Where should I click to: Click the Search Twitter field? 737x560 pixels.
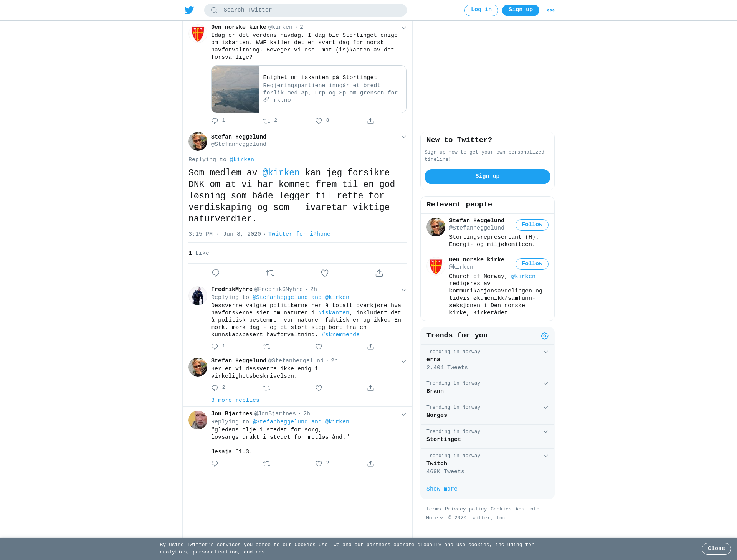coord(306,10)
